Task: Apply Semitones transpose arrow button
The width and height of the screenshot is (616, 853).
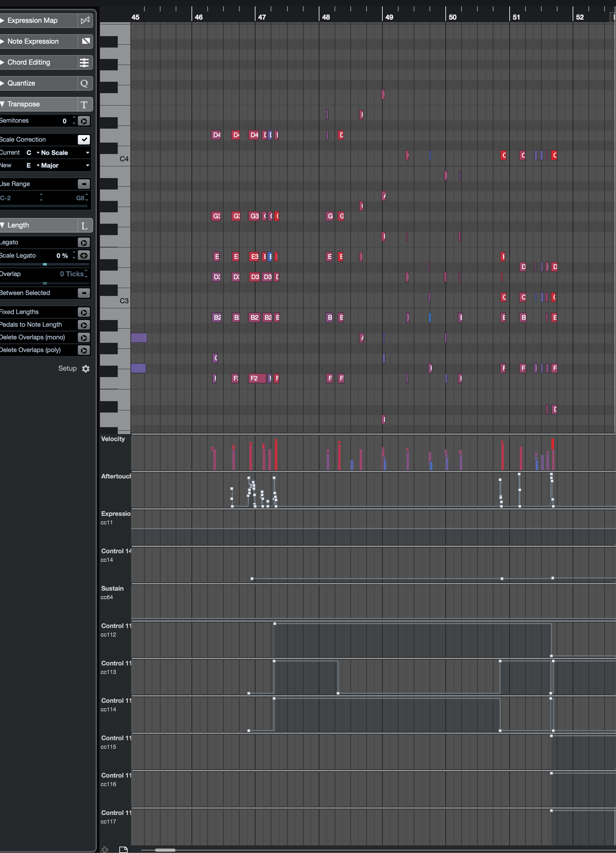Action: click(x=84, y=121)
